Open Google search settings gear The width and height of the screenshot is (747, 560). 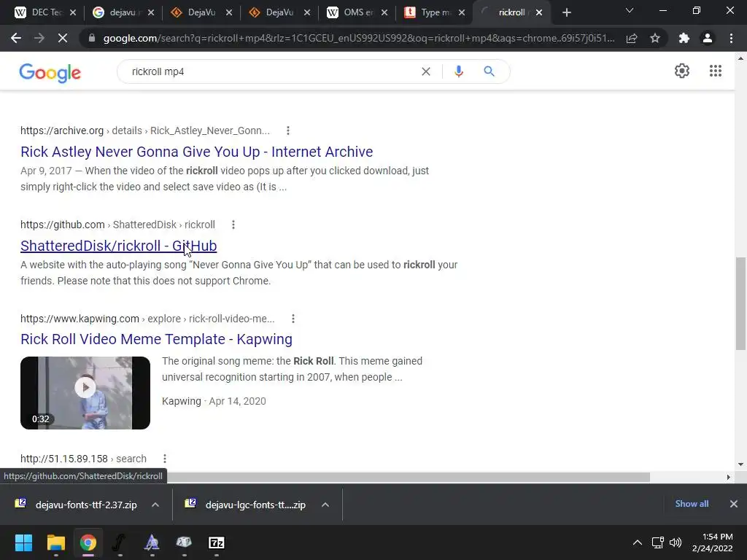click(682, 71)
